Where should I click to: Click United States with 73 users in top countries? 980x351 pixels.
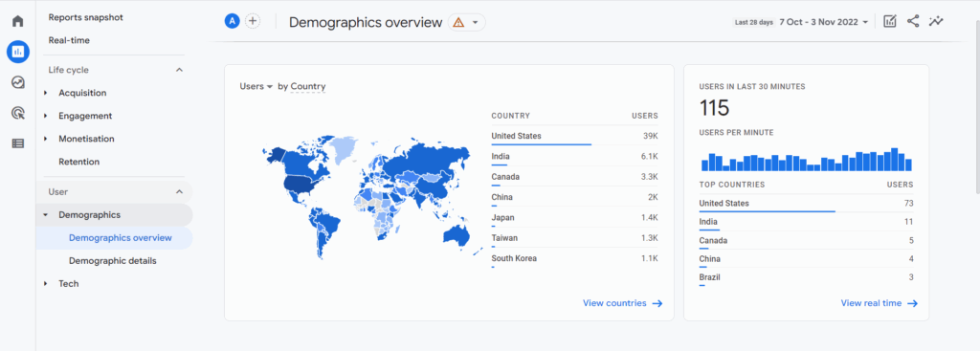tap(806, 204)
